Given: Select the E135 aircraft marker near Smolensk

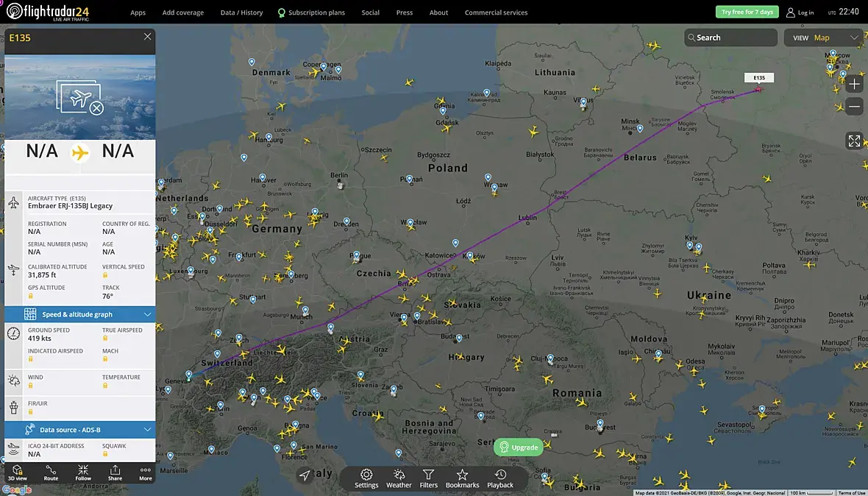Looking at the screenshot, I should pyautogui.click(x=758, y=88).
